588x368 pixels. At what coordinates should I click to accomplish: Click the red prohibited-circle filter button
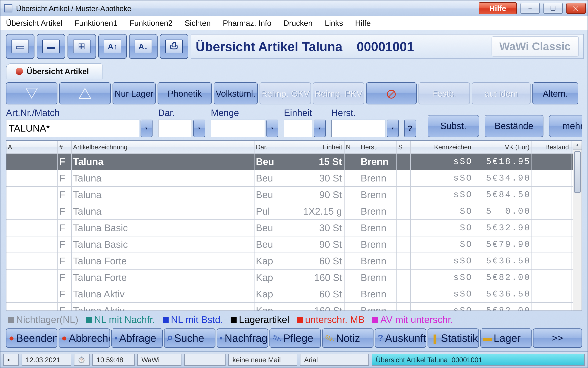[x=391, y=93]
